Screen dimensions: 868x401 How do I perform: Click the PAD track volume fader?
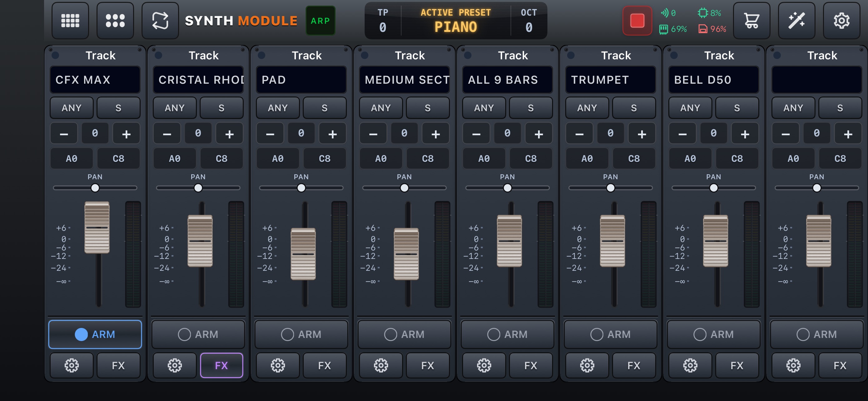[x=303, y=254]
